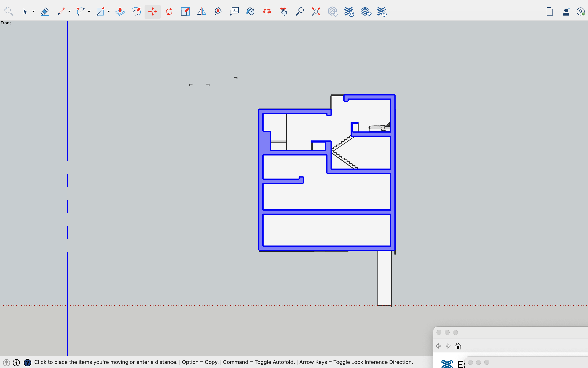Activate the Push/Pull tool

tap(120, 11)
